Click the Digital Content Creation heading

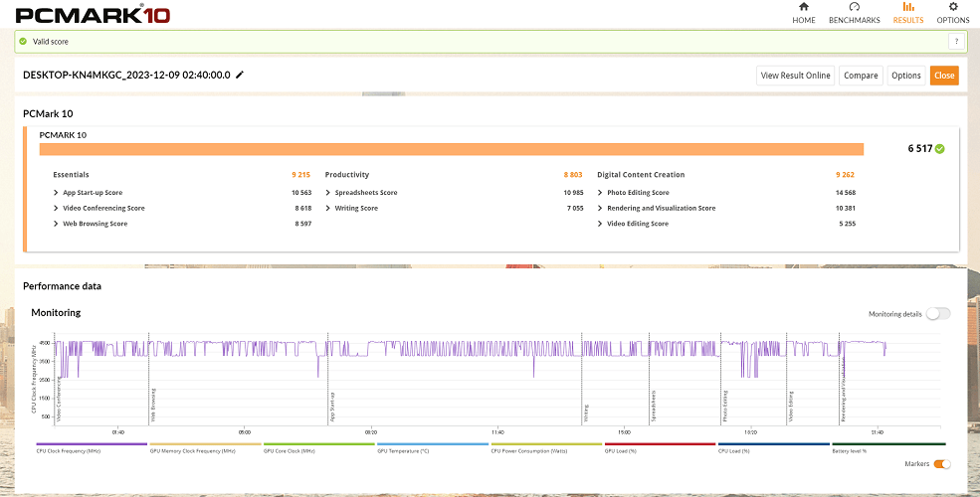641,175
